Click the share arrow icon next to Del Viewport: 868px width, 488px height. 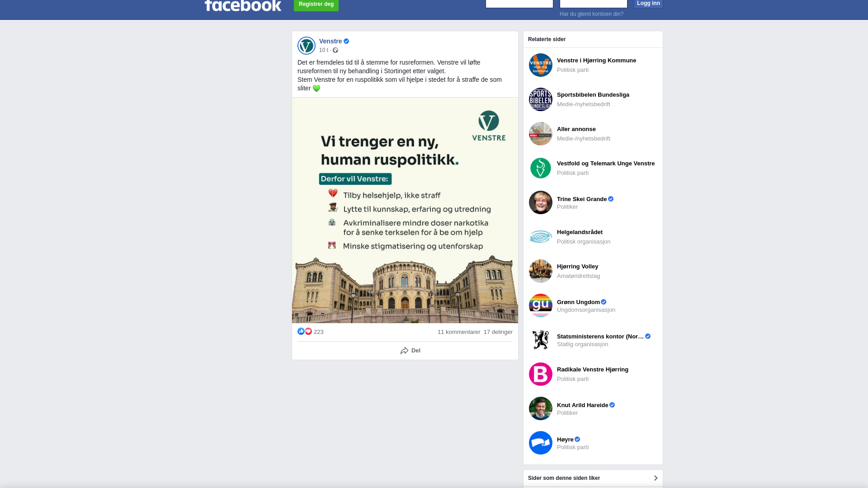(404, 351)
